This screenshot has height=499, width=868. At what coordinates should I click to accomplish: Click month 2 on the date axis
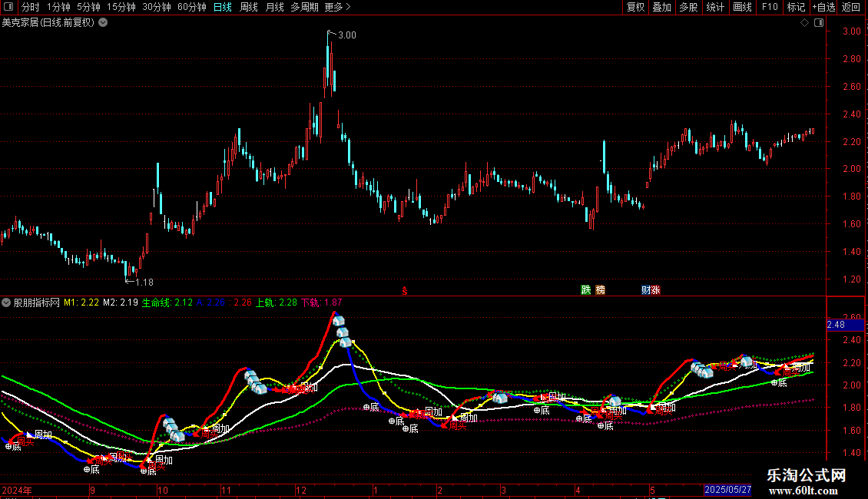pyautogui.click(x=439, y=490)
